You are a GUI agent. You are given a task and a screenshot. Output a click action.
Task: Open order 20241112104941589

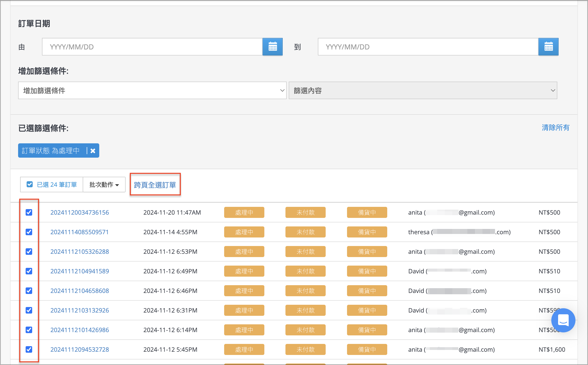tap(80, 271)
